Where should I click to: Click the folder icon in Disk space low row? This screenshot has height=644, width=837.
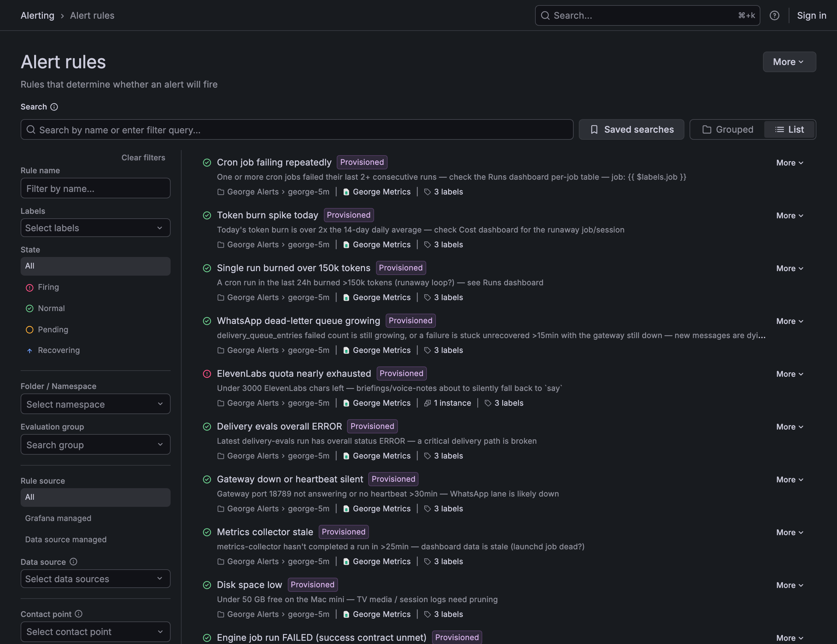(221, 614)
